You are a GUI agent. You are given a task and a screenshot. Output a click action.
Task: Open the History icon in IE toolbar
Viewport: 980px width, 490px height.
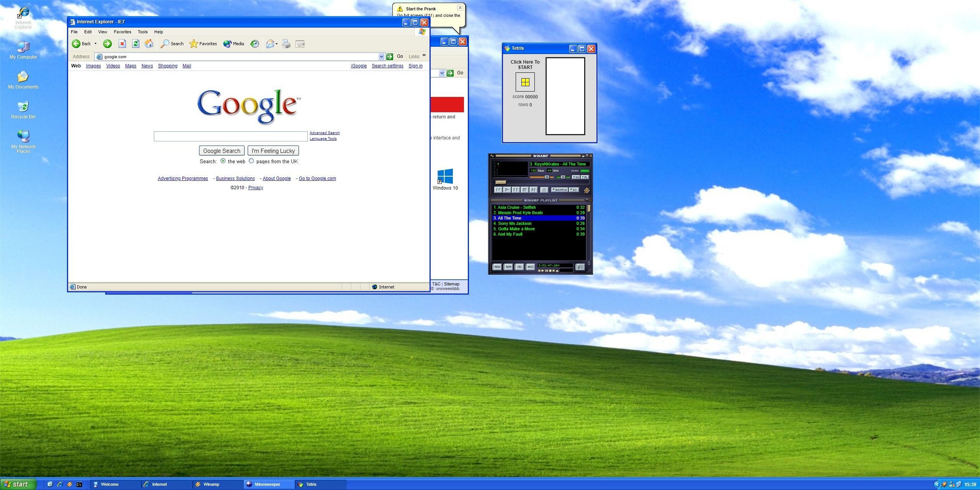(x=255, y=44)
